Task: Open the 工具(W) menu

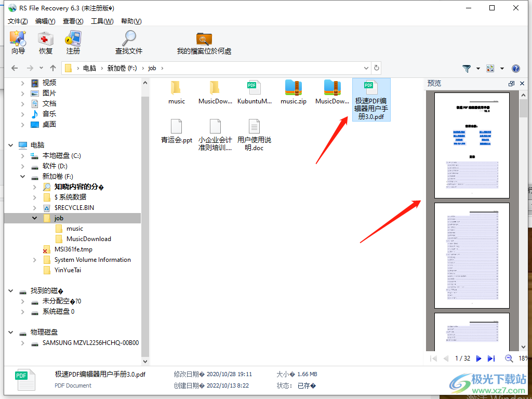Action: (x=102, y=21)
